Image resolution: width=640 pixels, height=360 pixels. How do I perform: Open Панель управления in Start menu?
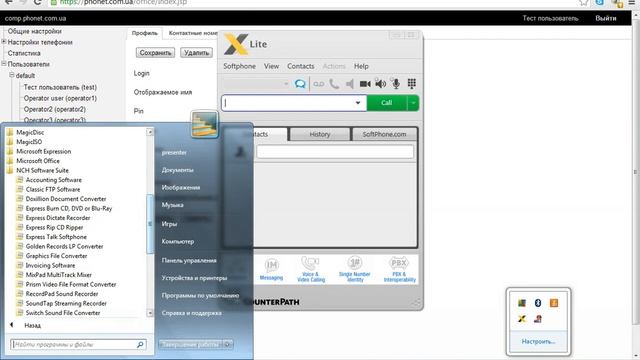pos(189,260)
